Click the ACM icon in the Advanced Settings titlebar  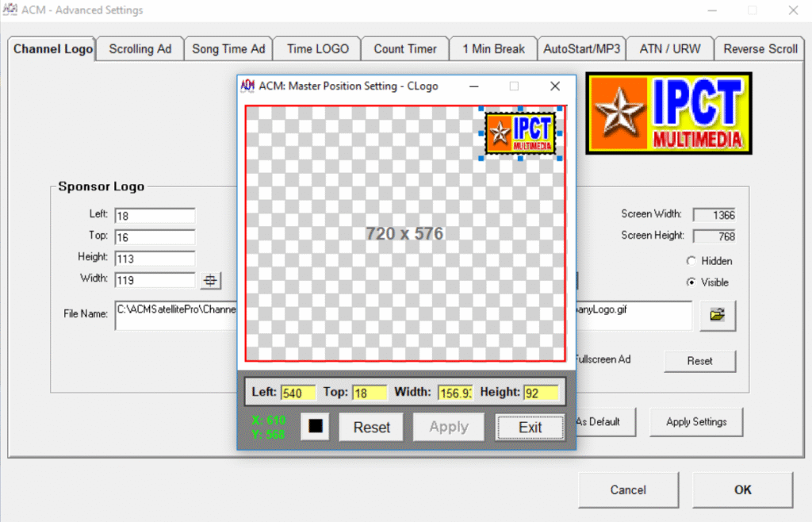point(10,10)
